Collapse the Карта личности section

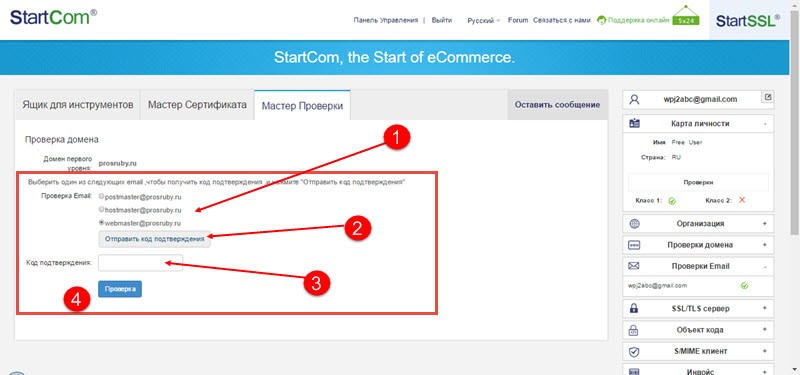pyautogui.click(x=764, y=123)
